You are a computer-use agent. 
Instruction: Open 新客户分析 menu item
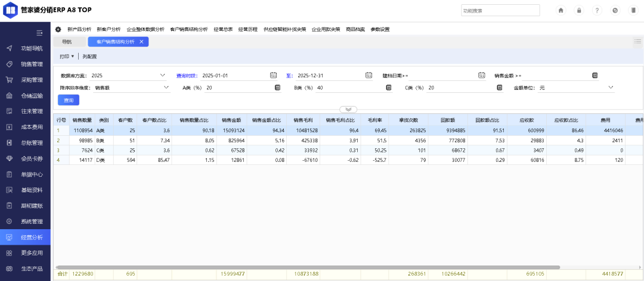[109, 30]
